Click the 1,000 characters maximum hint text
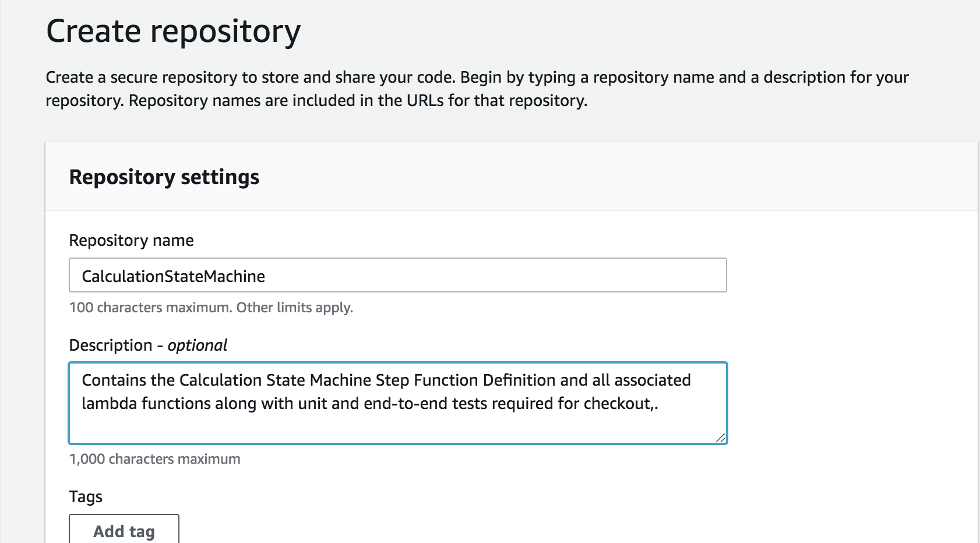The width and height of the screenshot is (980, 543). [154, 459]
